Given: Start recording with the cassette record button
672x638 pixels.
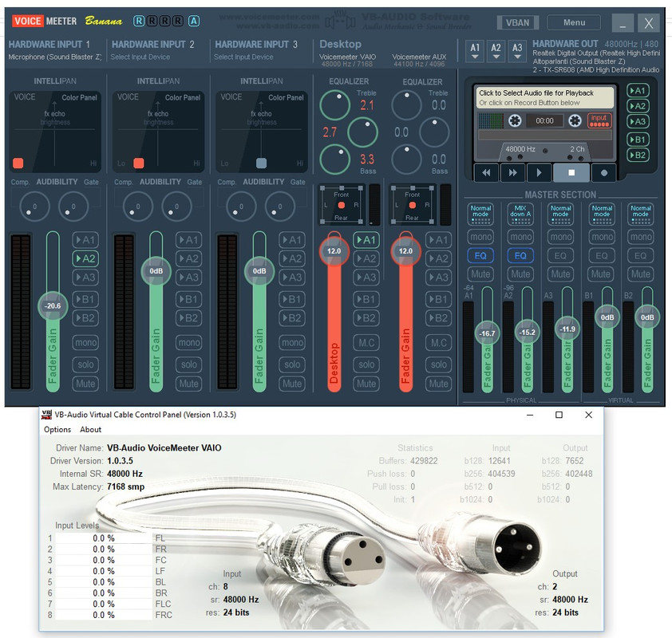Looking at the screenshot, I should (x=604, y=172).
